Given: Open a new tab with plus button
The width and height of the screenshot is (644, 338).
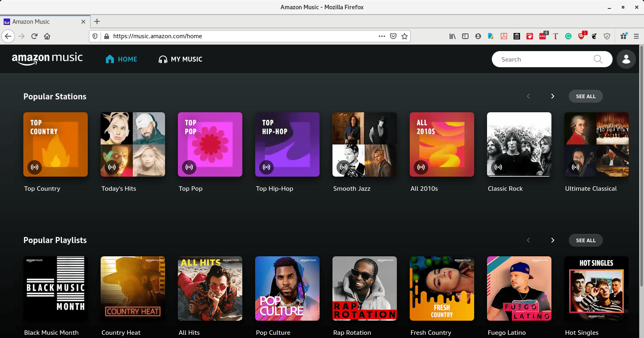Looking at the screenshot, I should 97,21.
